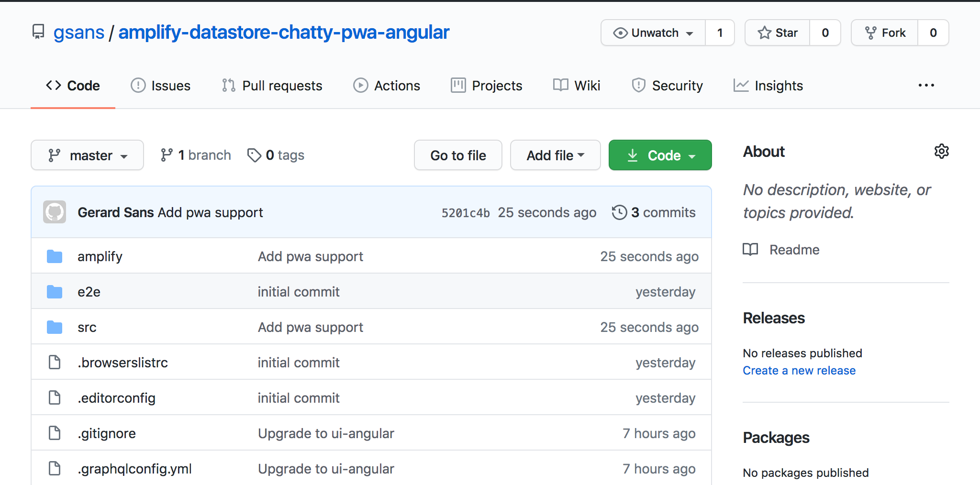The height and width of the screenshot is (485, 980).
Task: Switch to the Wiki tab
Action: pos(577,86)
